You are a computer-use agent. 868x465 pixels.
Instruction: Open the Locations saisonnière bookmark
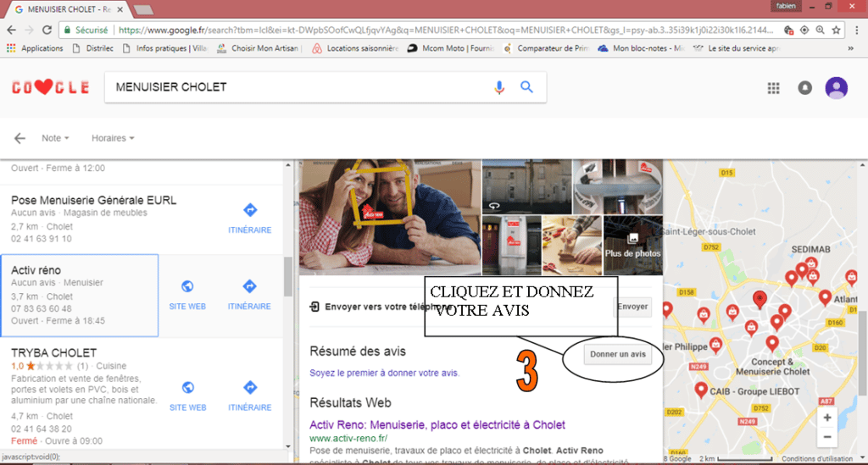[x=355, y=48]
